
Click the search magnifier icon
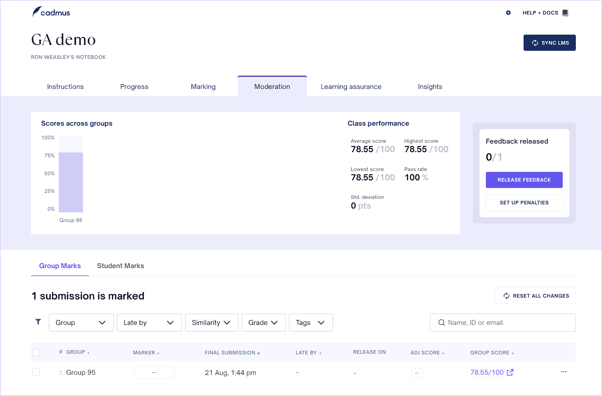pos(442,323)
